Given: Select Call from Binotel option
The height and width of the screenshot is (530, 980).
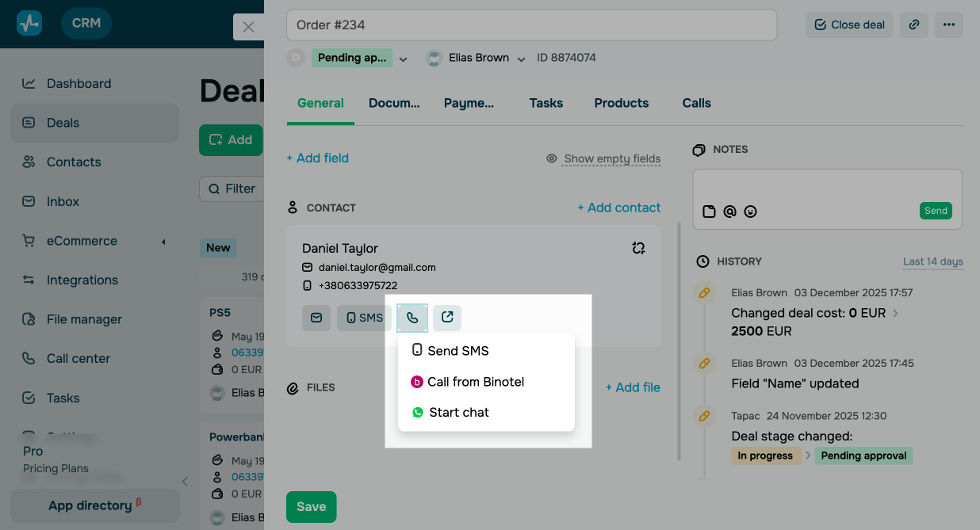Looking at the screenshot, I should tap(476, 381).
